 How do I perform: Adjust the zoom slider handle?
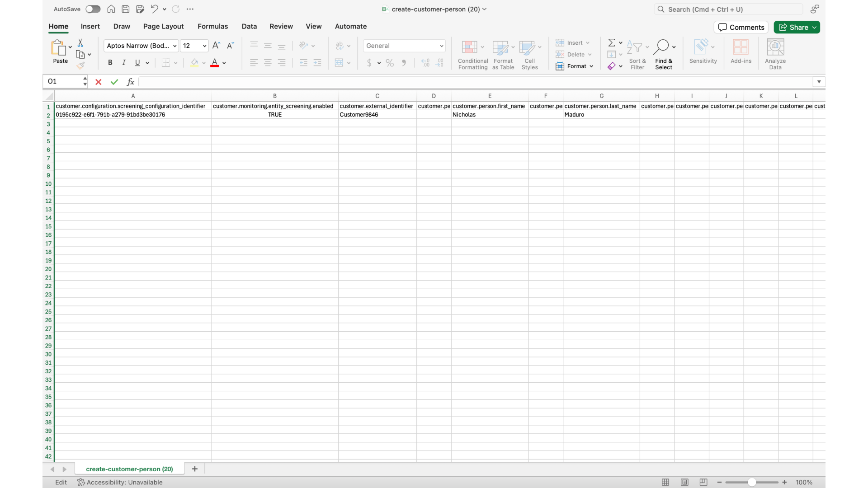tap(751, 482)
